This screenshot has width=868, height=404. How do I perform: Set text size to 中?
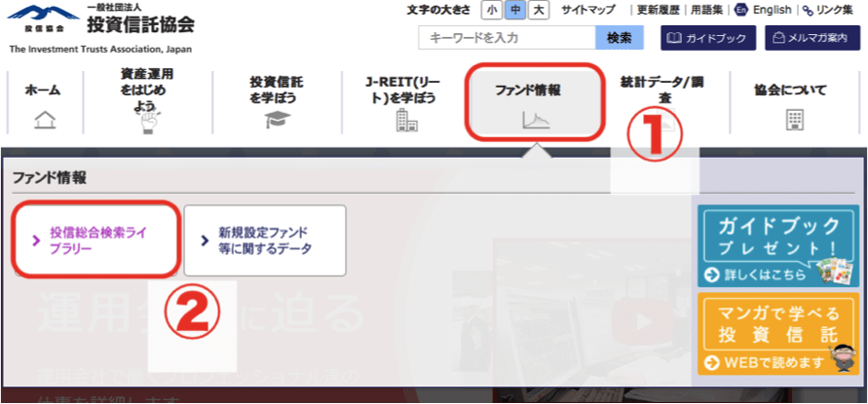point(514,10)
